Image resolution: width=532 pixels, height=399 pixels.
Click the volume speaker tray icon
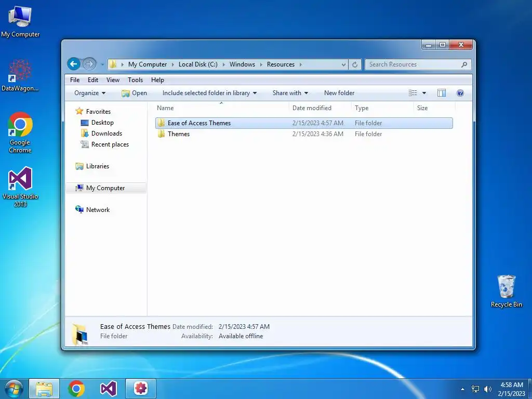point(488,389)
